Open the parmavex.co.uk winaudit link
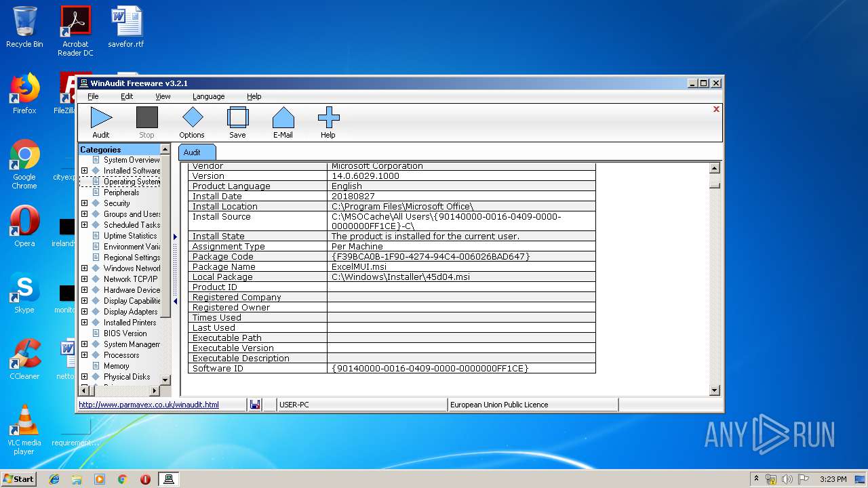Viewport: 868px width, 488px height. tap(149, 405)
